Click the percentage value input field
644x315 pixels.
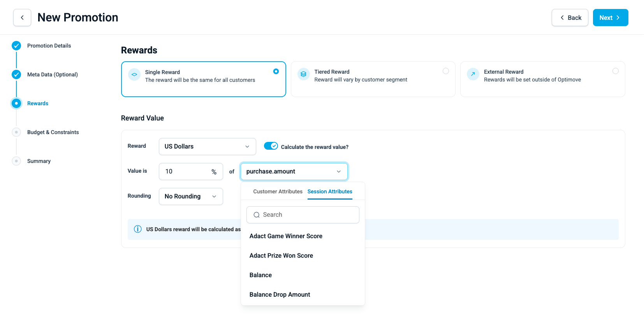191,172
